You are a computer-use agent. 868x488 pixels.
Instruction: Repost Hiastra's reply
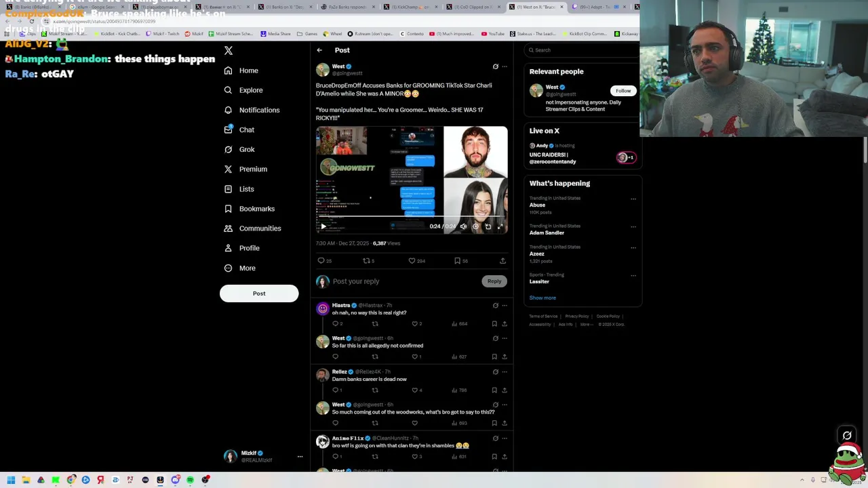(375, 324)
